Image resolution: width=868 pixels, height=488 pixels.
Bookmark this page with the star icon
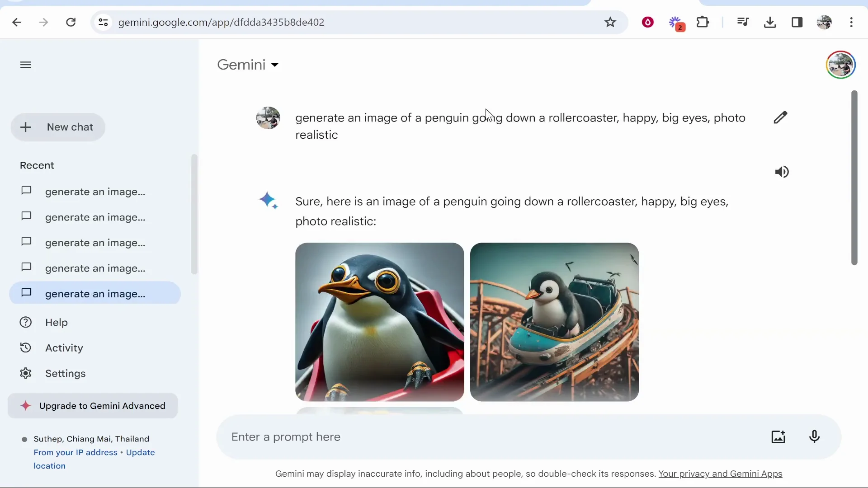(610, 22)
